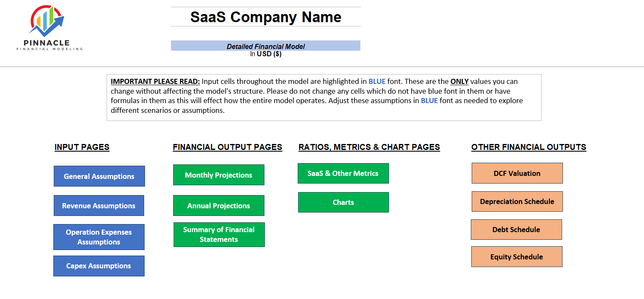Screen dimensions: 644x299
Task: Open the DCF Valuation page
Action: [x=517, y=173]
